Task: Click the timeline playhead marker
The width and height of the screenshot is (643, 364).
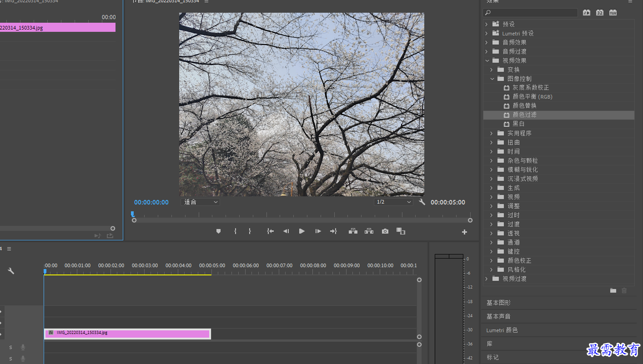Action: pyautogui.click(x=45, y=271)
